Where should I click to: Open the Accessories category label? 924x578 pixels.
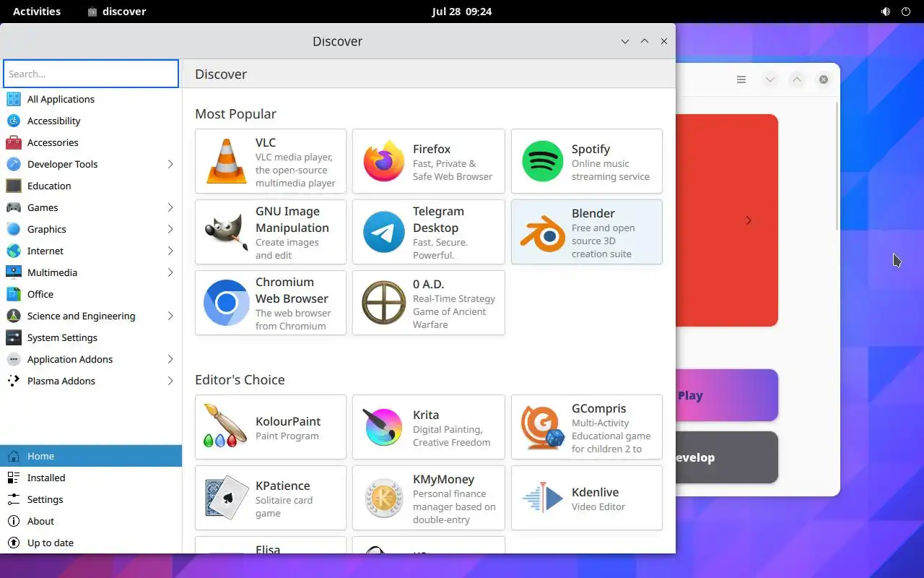[53, 142]
